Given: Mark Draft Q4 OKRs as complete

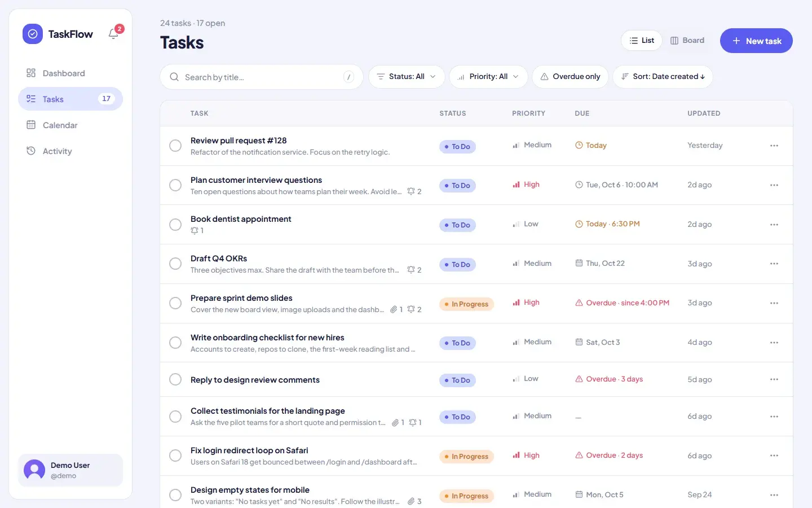Looking at the screenshot, I should pos(175,264).
